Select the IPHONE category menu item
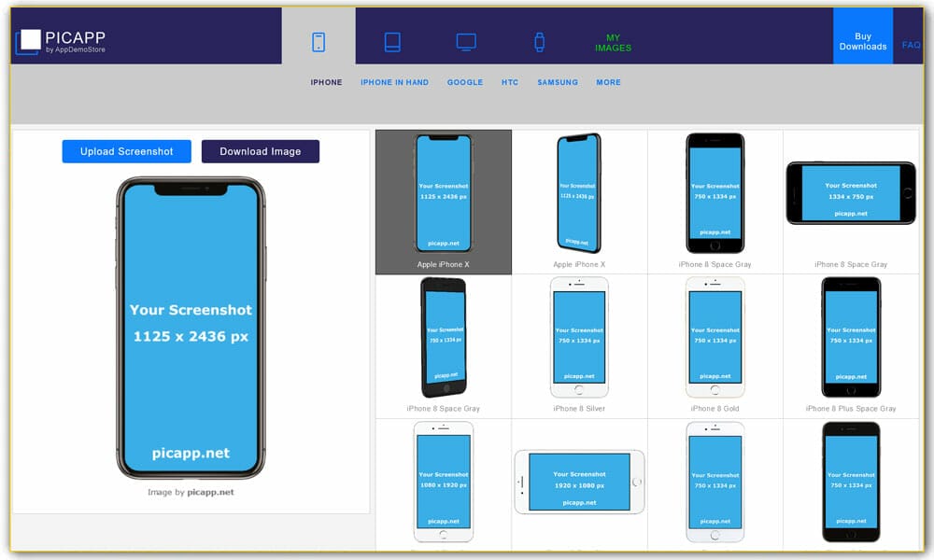Image resolution: width=934 pixels, height=560 pixels. point(326,82)
